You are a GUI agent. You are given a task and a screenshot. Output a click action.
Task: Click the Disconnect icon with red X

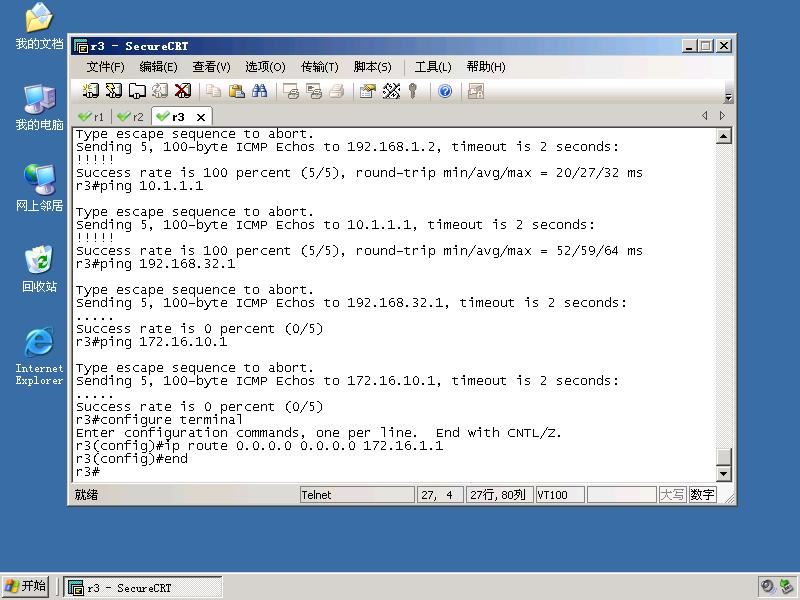pos(183,91)
